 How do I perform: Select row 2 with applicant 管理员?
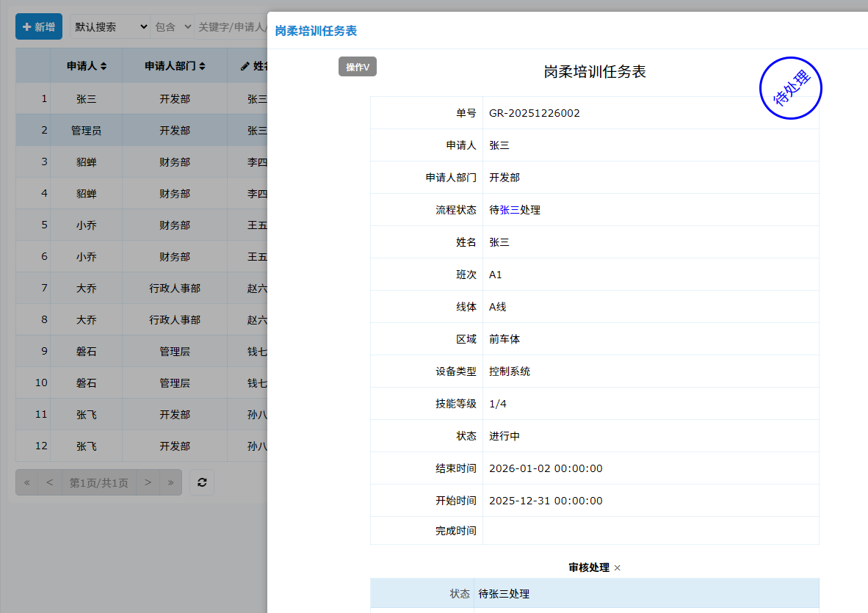pos(86,130)
